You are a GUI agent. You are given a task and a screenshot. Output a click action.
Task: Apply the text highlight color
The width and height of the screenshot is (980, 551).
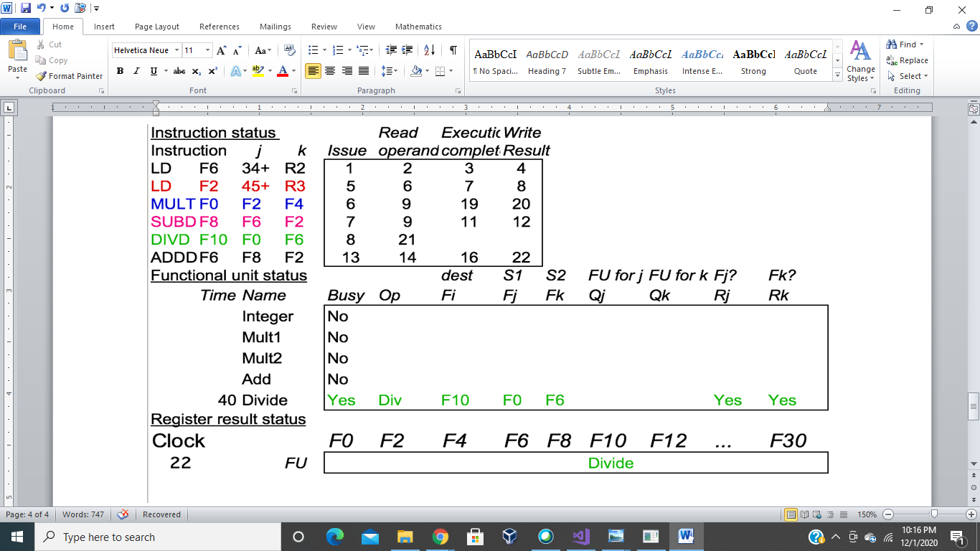click(258, 71)
